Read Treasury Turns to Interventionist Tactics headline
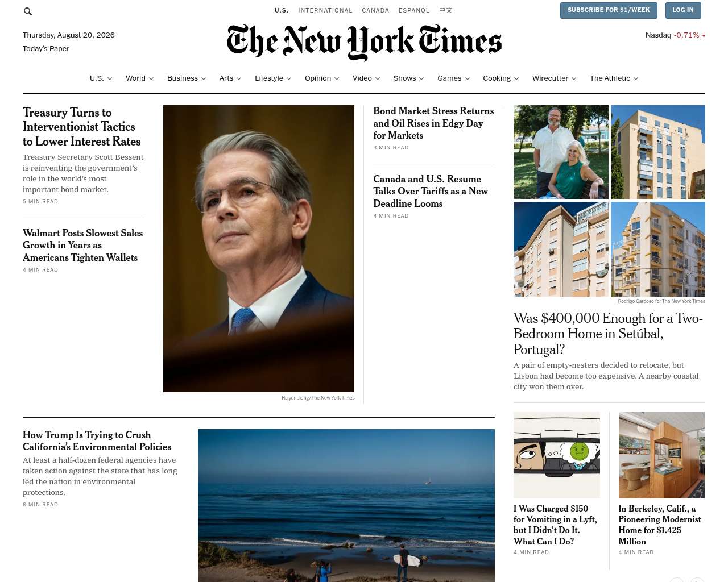The image size is (728, 582). click(x=81, y=127)
